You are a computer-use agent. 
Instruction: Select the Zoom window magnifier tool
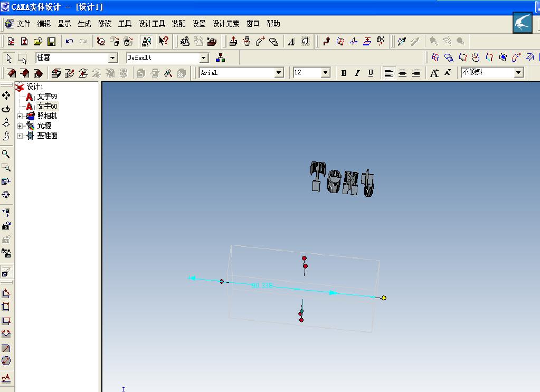point(6,168)
